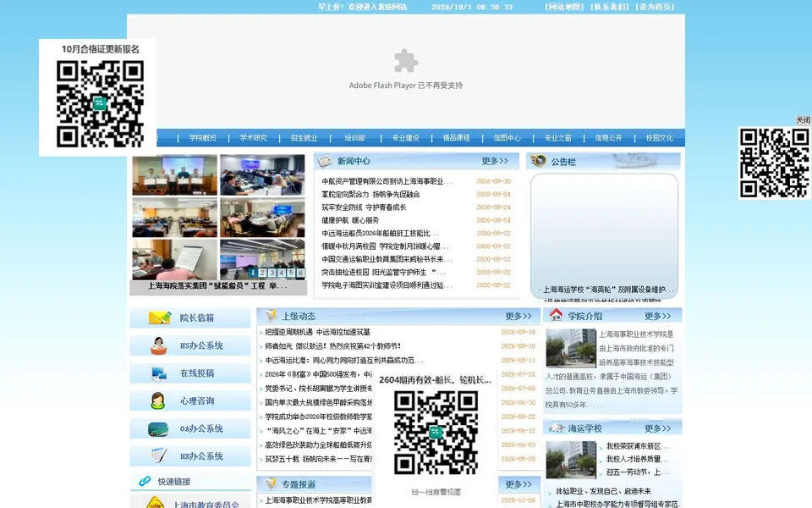The image size is (812, 508).
Task: Select slideshow page 4 indicator
Action: [281, 273]
